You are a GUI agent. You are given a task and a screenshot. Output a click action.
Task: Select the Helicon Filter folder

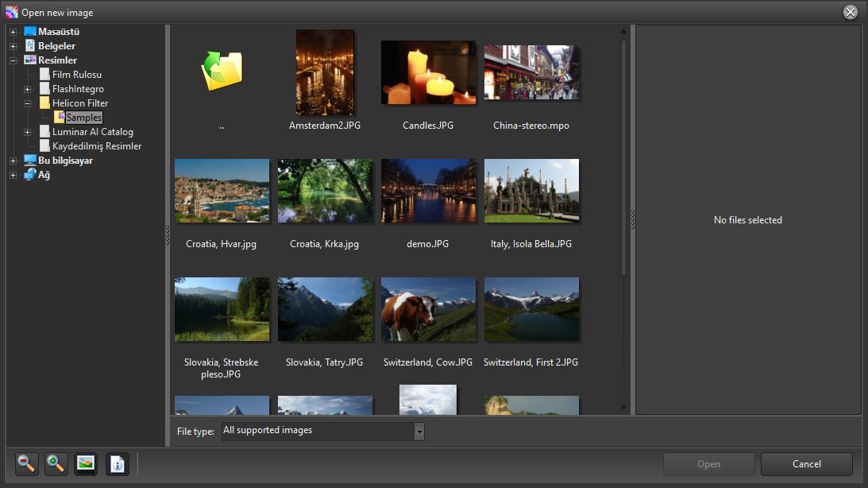pos(80,103)
